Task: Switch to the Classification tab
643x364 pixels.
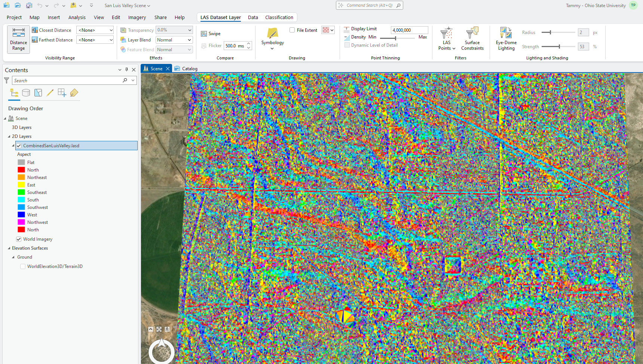Action: [x=279, y=18]
